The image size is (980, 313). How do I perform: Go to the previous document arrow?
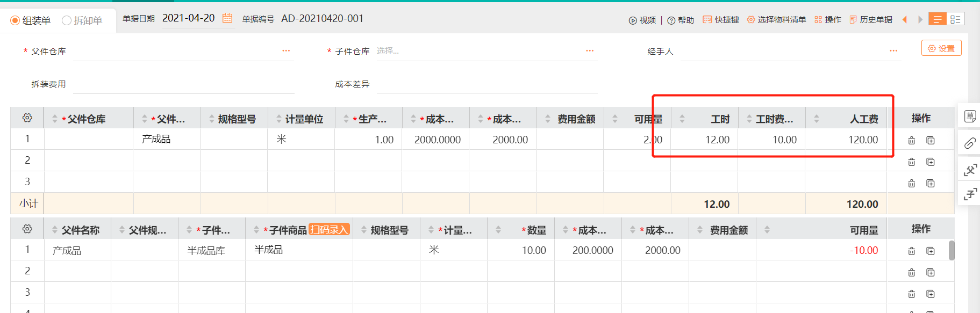(905, 20)
